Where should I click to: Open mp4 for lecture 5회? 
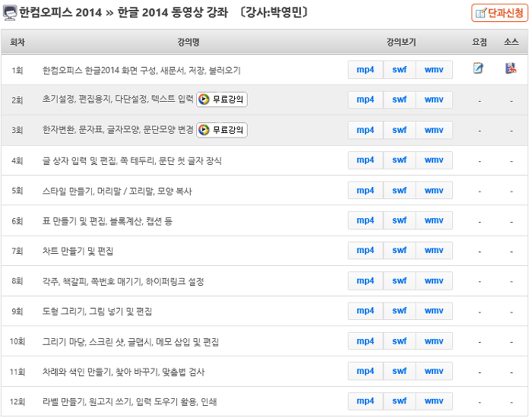tap(366, 190)
